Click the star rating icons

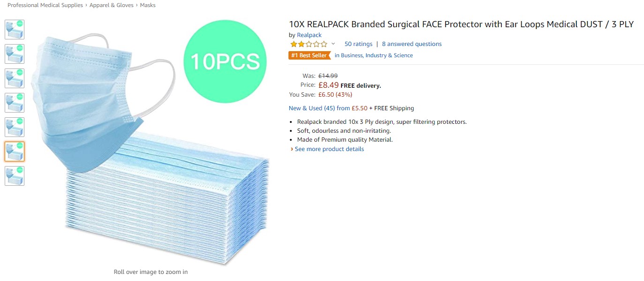309,44
